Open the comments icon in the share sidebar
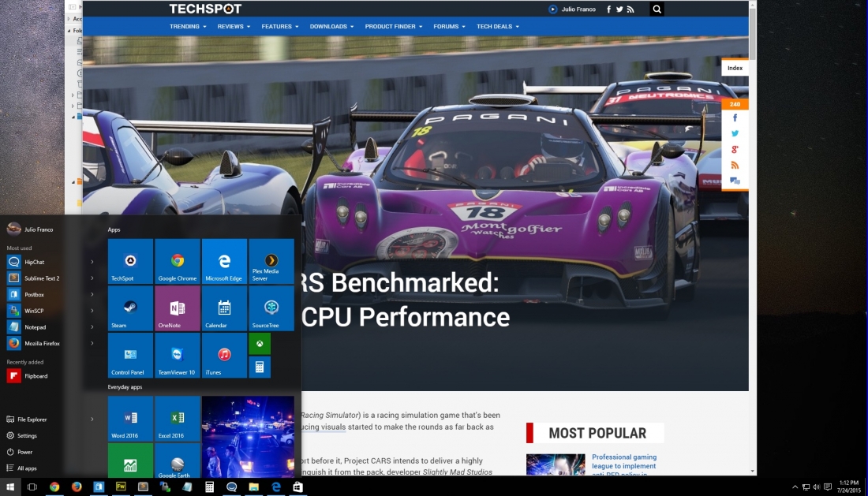868x496 pixels. click(x=735, y=181)
